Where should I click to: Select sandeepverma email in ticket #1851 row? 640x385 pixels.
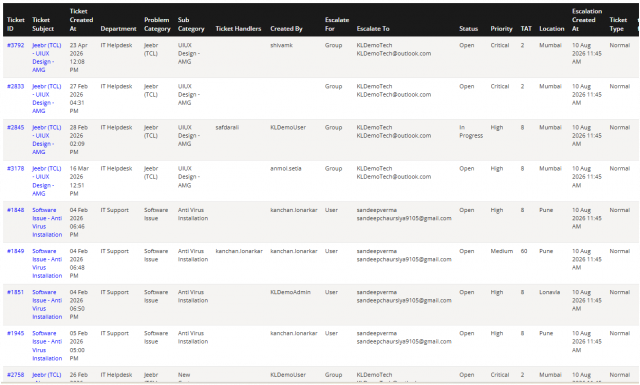[404, 300]
